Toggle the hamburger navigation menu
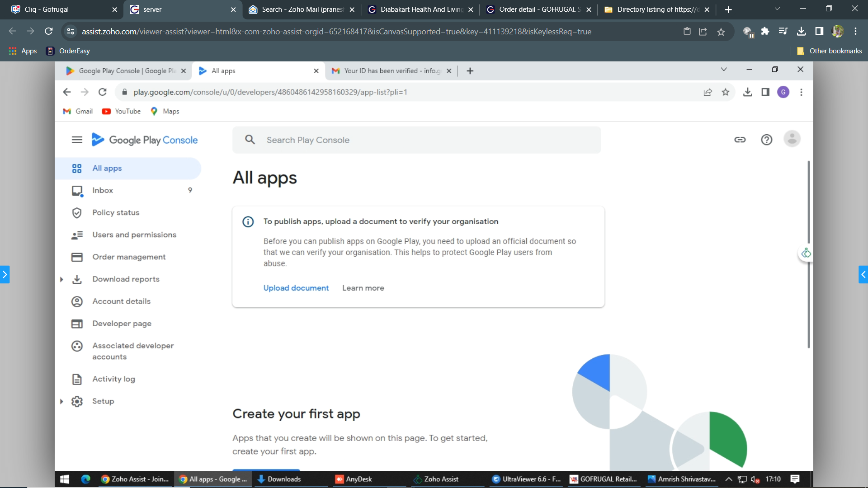 coord(77,140)
